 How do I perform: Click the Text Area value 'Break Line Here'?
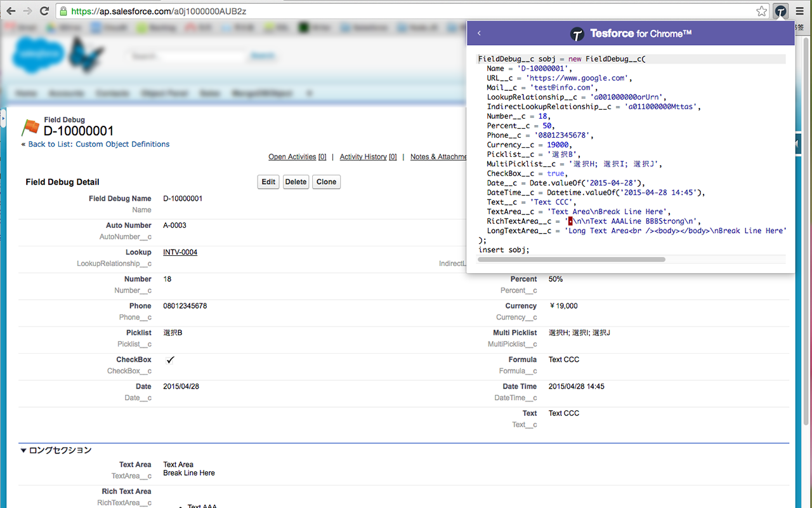click(x=189, y=473)
